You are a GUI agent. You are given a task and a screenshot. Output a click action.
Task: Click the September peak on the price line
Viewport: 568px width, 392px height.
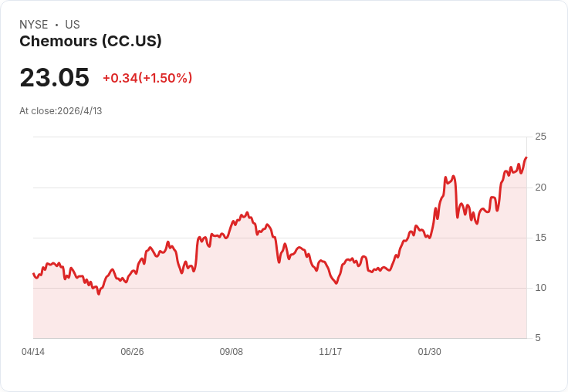tap(247, 213)
